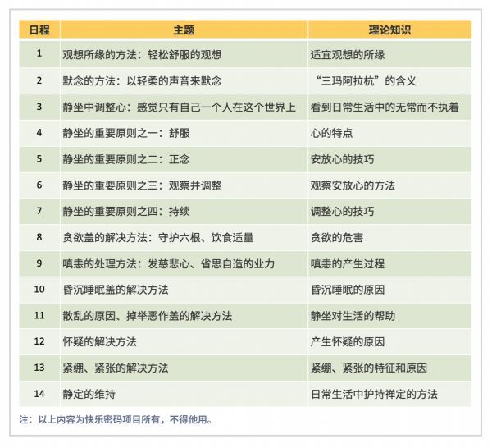Click '适宜观想的所缘' cell

click(389, 54)
